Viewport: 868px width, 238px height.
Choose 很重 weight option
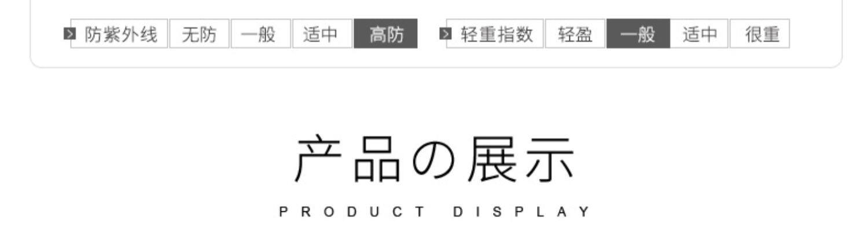click(x=760, y=34)
